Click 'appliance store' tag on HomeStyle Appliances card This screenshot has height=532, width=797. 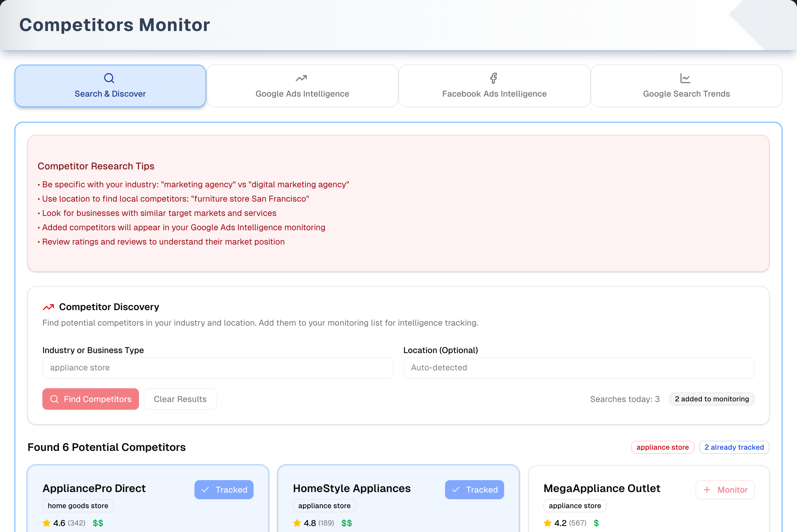click(x=324, y=505)
